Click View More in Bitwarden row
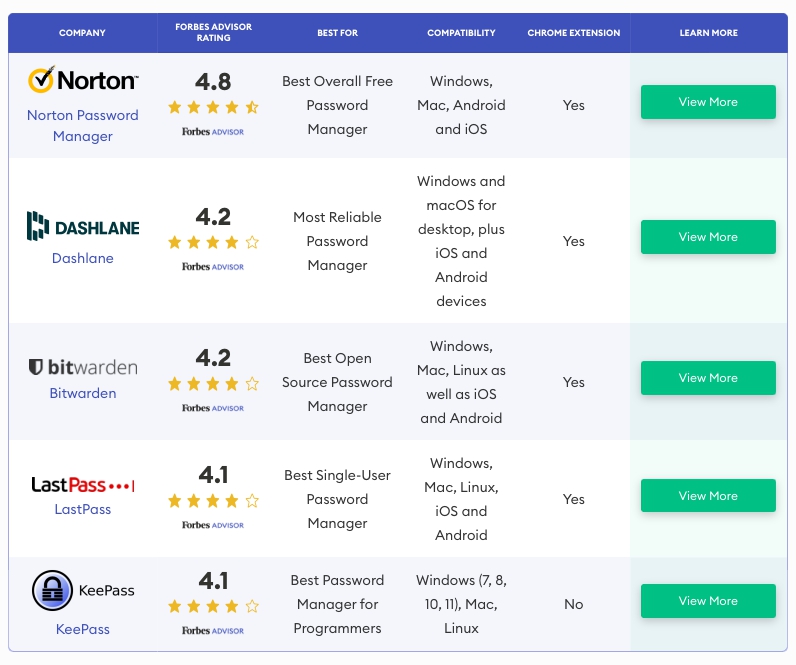Image resolution: width=796 pixels, height=665 pixels. [708, 378]
